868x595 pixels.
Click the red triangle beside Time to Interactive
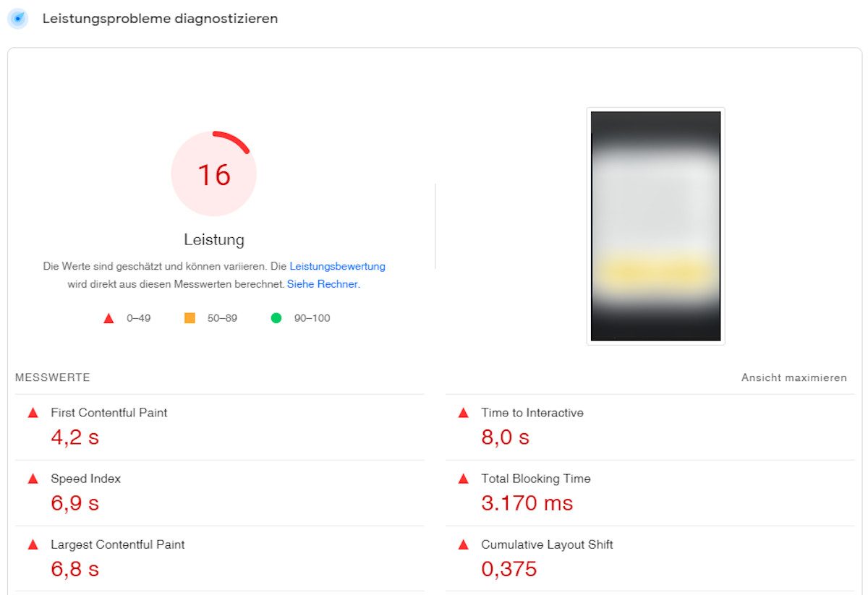(463, 413)
